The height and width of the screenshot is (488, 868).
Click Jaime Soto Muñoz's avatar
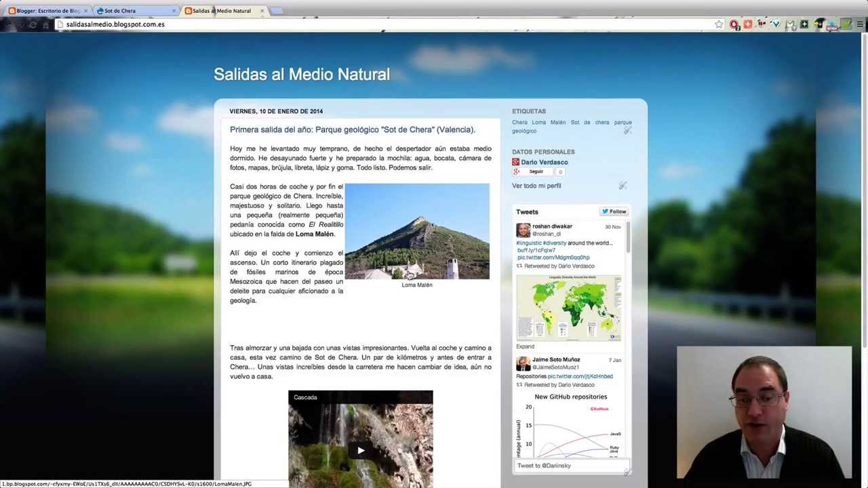tap(523, 363)
